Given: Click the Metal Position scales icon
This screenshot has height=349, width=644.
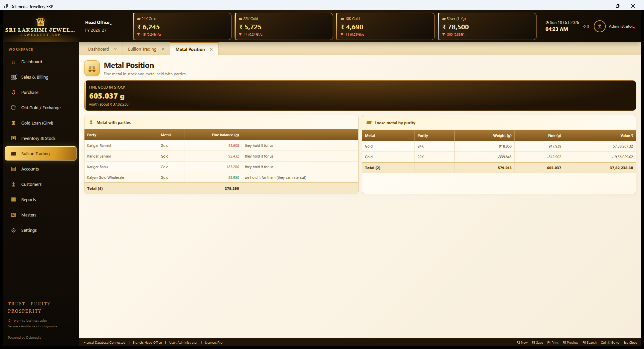Looking at the screenshot, I should tap(92, 68).
